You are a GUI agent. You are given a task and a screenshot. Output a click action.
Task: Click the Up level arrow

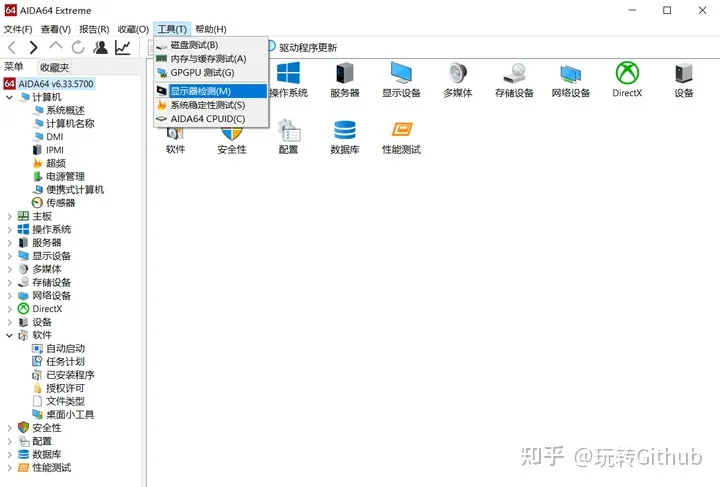[56, 46]
